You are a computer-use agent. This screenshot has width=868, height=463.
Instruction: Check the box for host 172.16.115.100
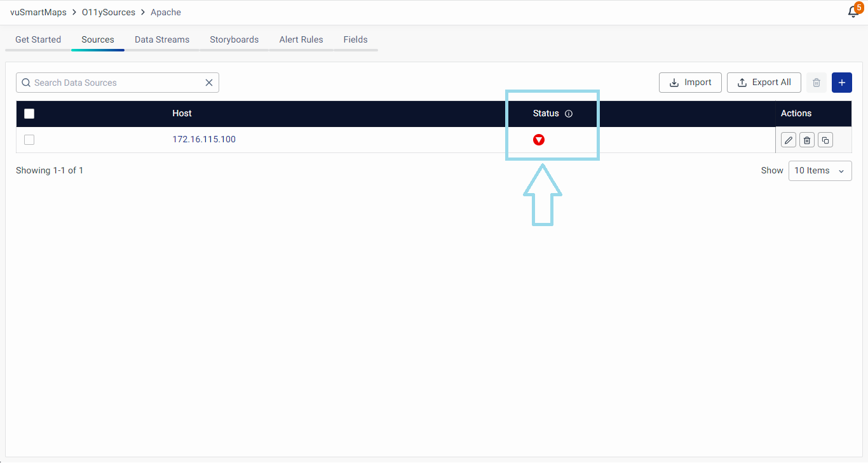29,140
